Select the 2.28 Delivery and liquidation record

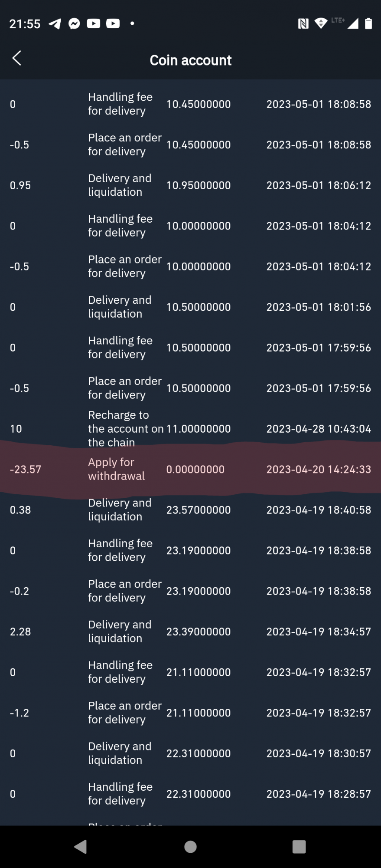tap(190, 631)
